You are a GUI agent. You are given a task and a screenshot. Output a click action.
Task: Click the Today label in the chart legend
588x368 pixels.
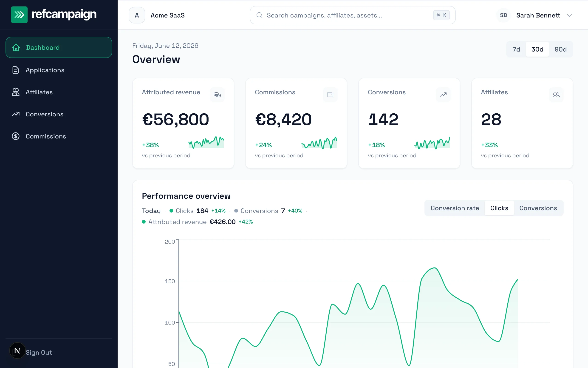coord(151,211)
